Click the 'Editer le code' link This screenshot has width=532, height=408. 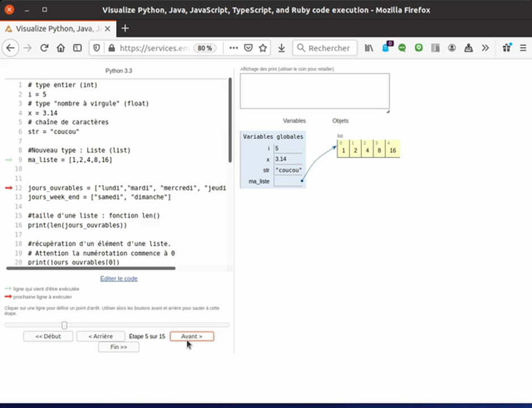[119, 278]
